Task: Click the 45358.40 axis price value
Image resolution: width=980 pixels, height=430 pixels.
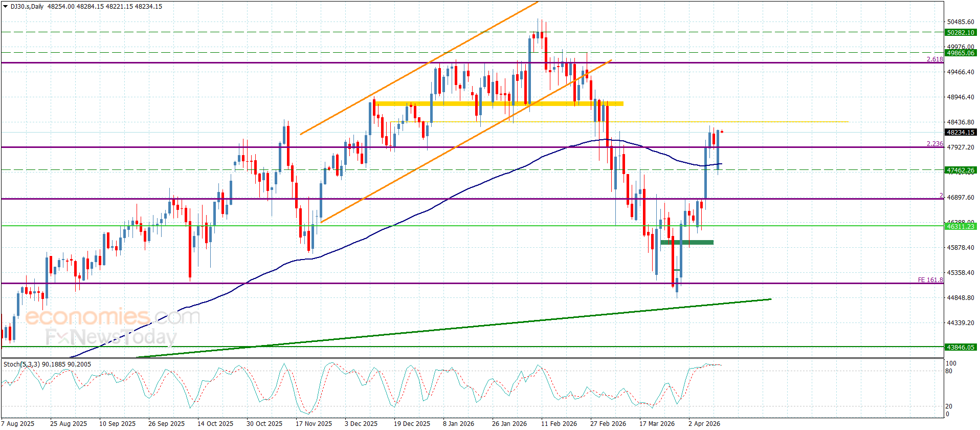Action: click(961, 273)
